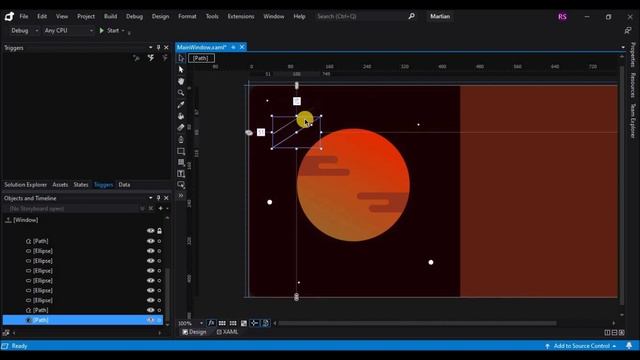Open the Tools menu

click(x=212, y=16)
